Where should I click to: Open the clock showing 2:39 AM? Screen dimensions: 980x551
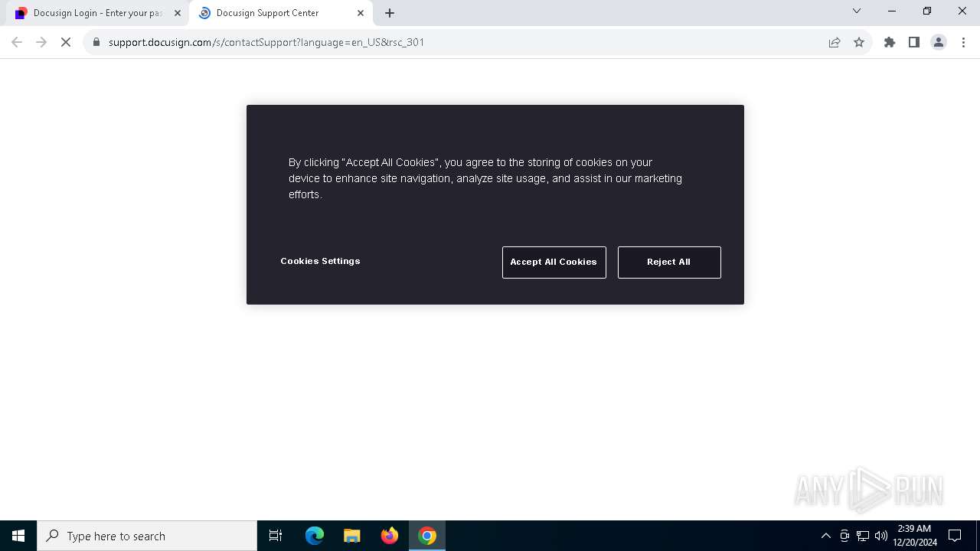pyautogui.click(x=915, y=536)
